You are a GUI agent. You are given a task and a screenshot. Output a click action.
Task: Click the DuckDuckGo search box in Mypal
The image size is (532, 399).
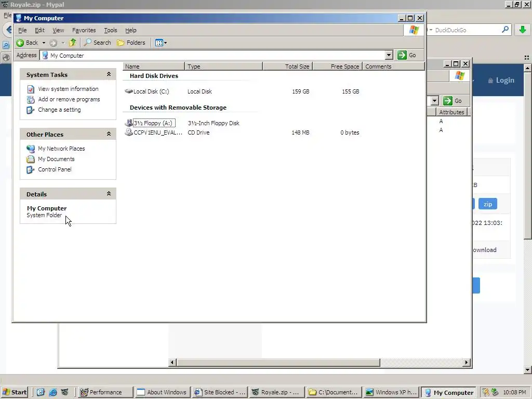(x=467, y=30)
